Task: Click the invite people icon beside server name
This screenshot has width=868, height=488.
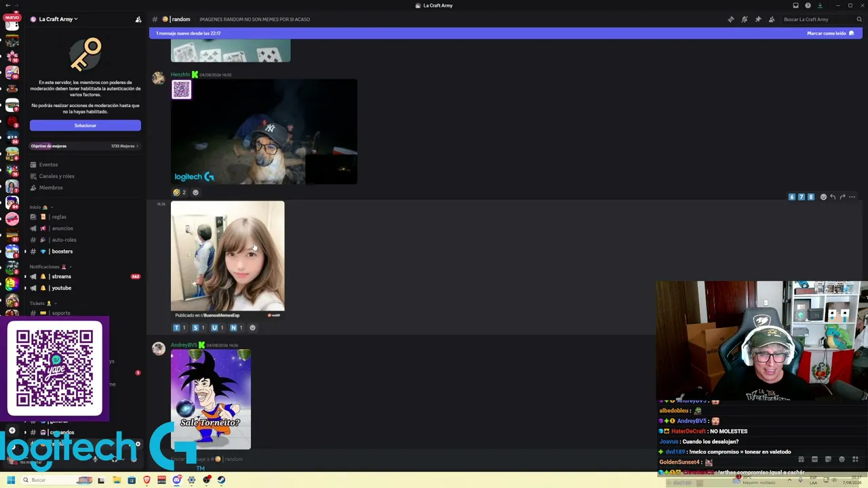Action: click(138, 19)
